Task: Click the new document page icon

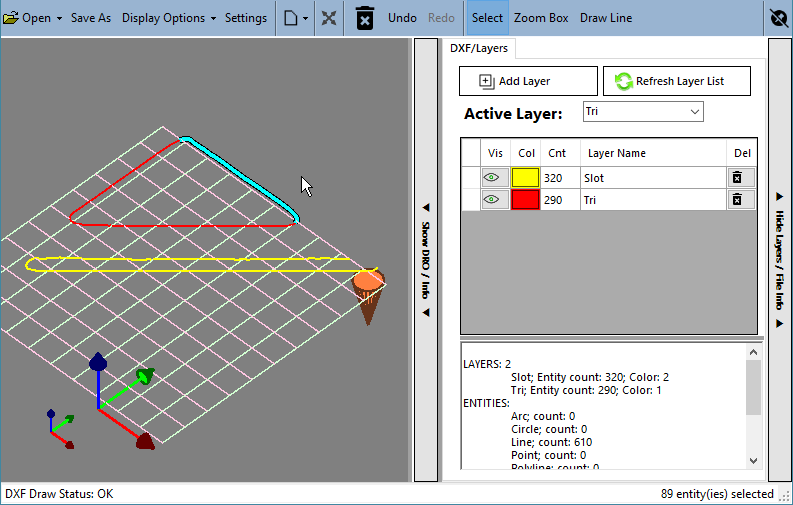Action: (x=290, y=18)
